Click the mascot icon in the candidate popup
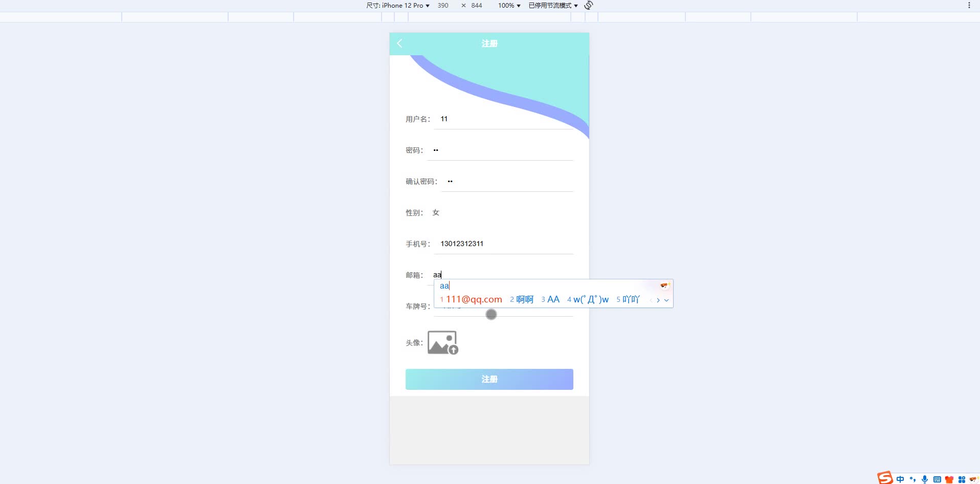Screen dimensions: 980x484 (664, 285)
